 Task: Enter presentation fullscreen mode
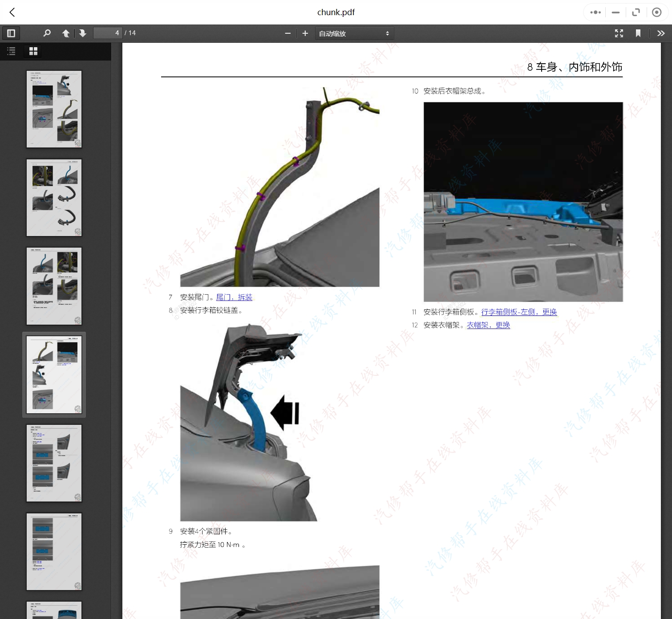pos(619,33)
